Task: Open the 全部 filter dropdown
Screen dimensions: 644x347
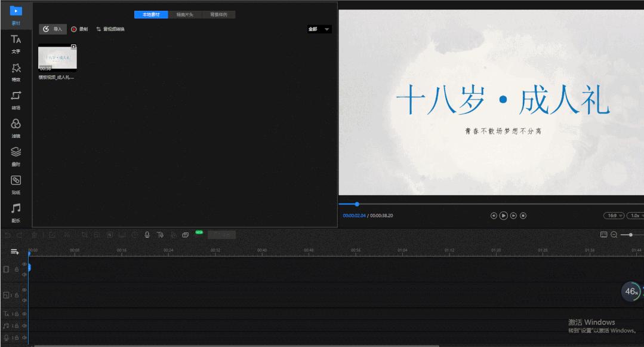Action: [318, 29]
